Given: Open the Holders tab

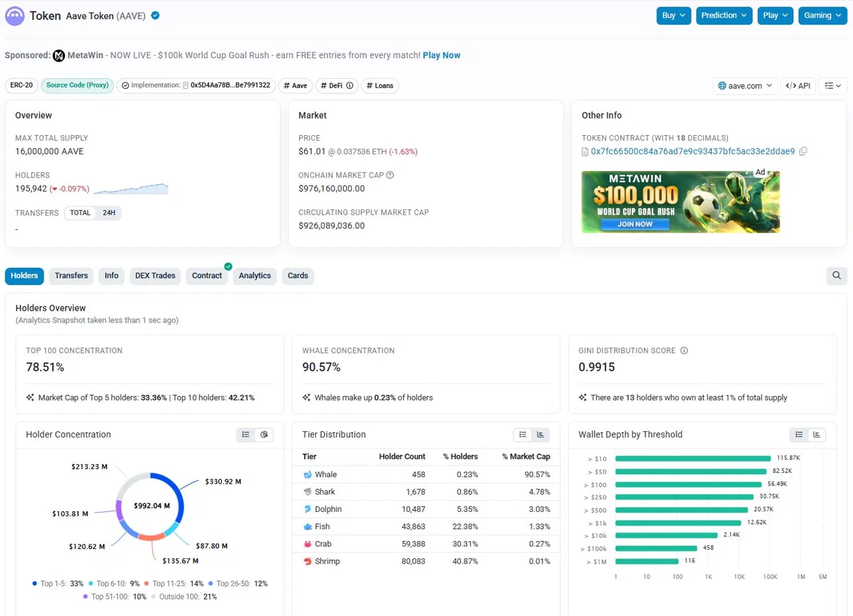Looking at the screenshot, I should click(25, 276).
